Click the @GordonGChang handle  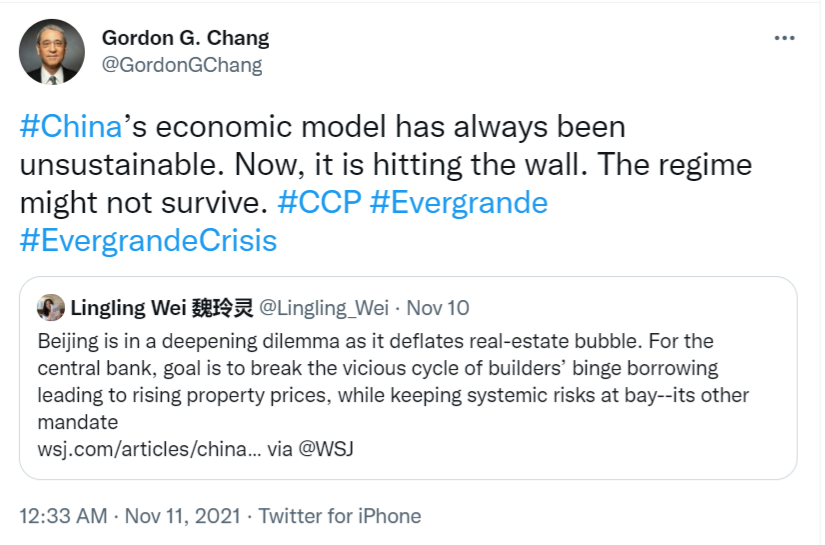click(182, 65)
